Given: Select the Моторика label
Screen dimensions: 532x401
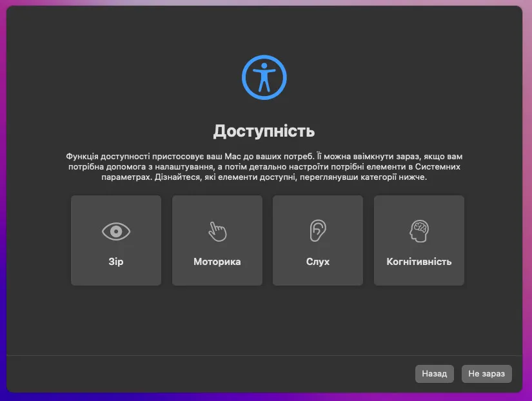Looking at the screenshot, I should tap(217, 262).
